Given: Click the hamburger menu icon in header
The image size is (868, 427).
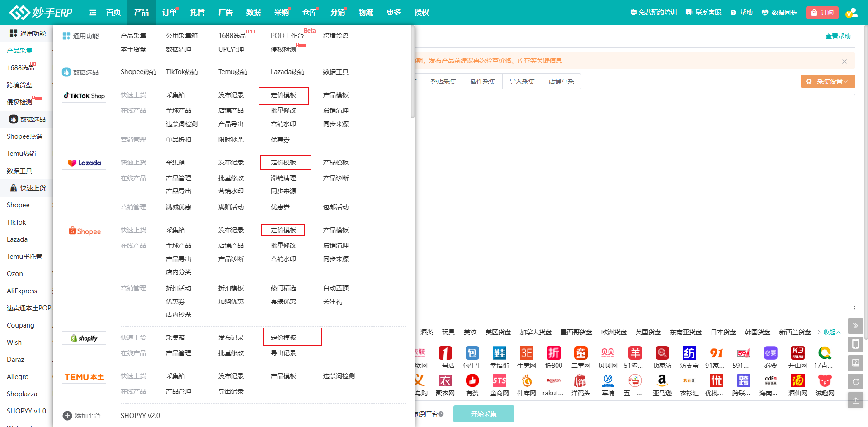Looking at the screenshot, I should tap(93, 13).
